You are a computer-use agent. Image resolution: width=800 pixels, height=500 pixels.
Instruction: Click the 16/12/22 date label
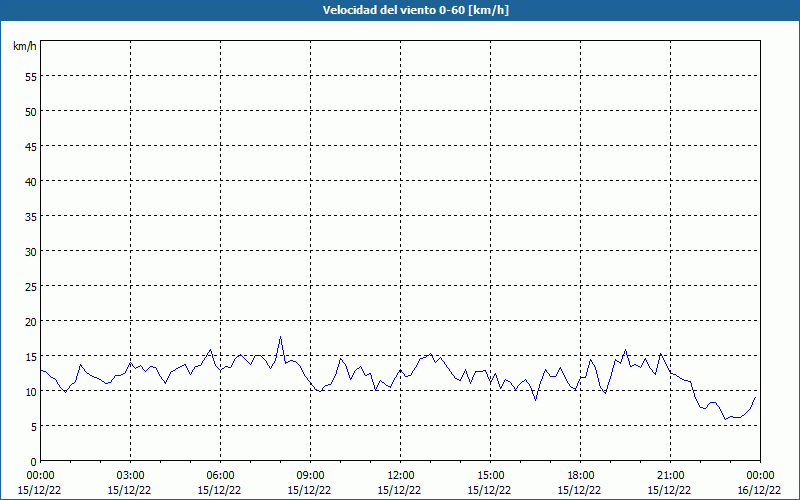(759, 490)
